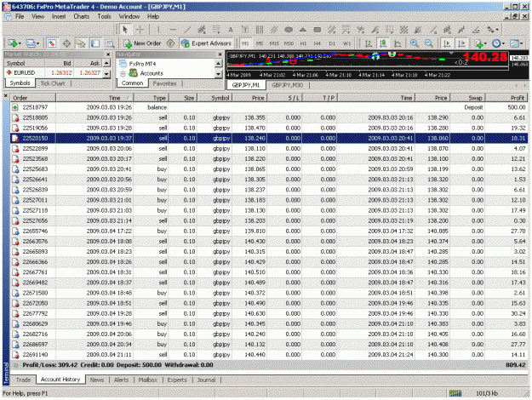Open GBPJPY,M30 chart tab
Image resolution: width=532 pixels, height=400 pixels.
[x=287, y=85]
